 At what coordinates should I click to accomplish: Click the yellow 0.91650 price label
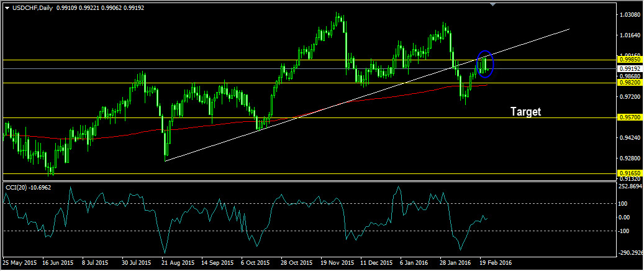click(629, 174)
